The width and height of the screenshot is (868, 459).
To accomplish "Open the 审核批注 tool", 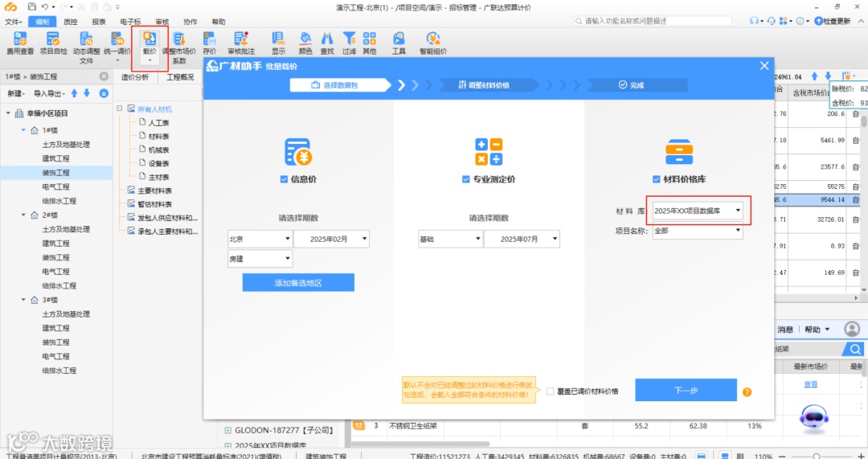I will (x=241, y=43).
